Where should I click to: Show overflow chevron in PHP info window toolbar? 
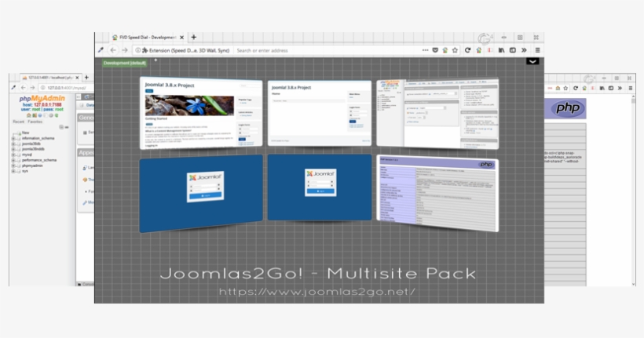(x=620, y=88)
